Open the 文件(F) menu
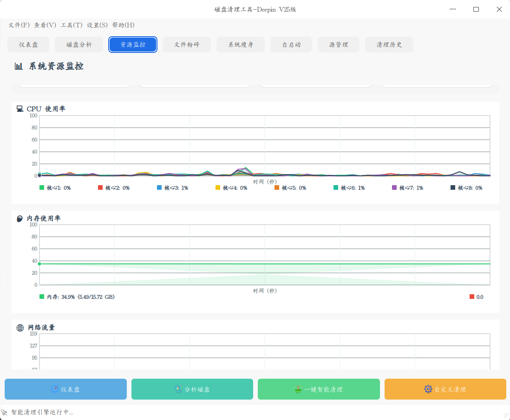Image resolution: width=510 pixels, height=420 pixels. [19, 25]
